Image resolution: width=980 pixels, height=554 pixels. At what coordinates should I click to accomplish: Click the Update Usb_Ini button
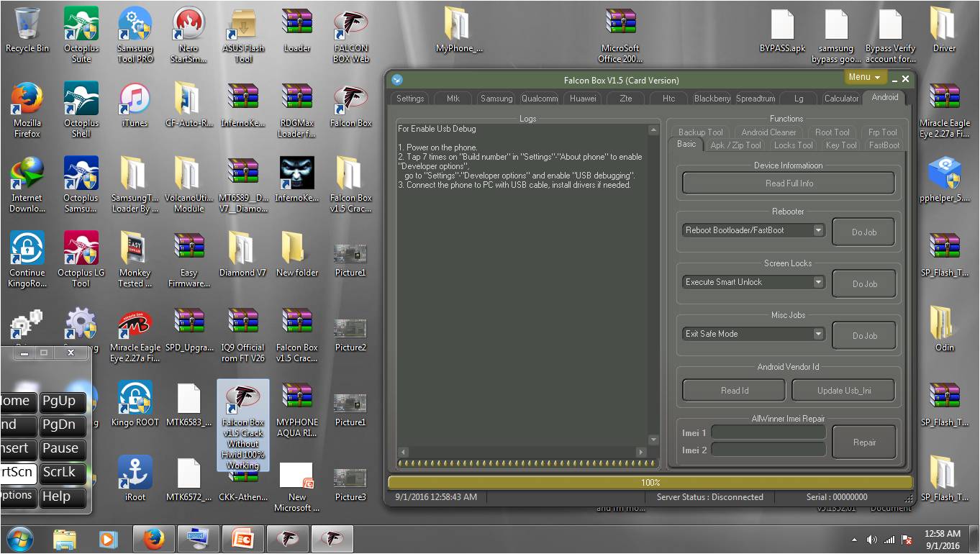click(x=844, y=391)
